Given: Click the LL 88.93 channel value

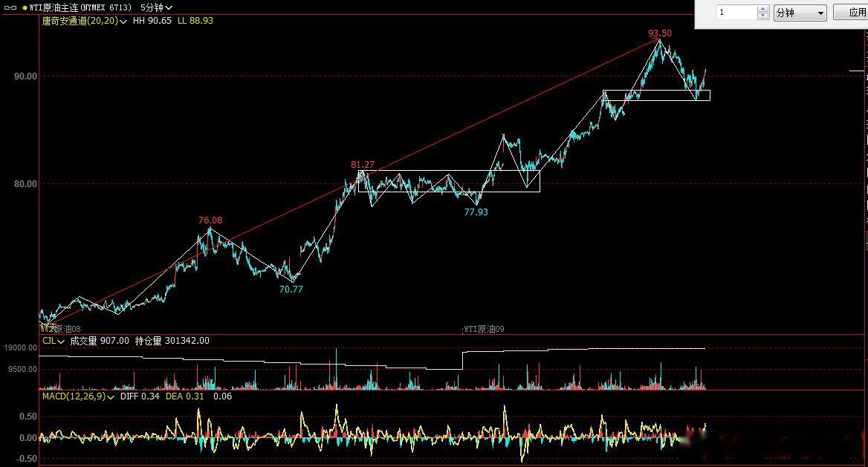Looking at the screenshot, I should tap(195, 21).
